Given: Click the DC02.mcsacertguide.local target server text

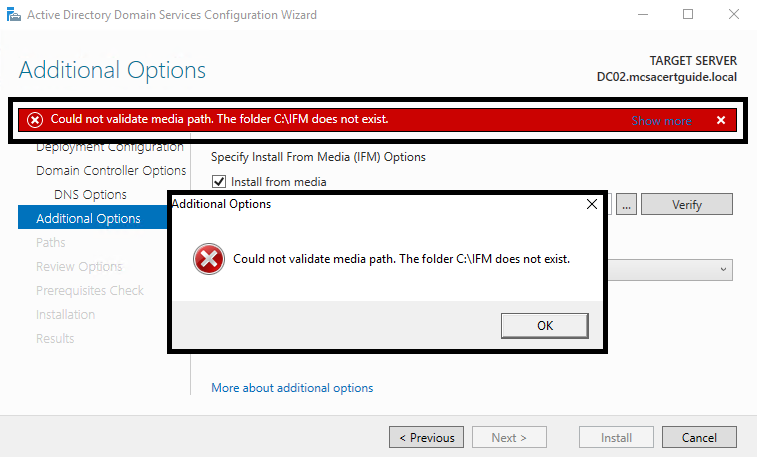Looking at the screenshot, I should (667, 77).
